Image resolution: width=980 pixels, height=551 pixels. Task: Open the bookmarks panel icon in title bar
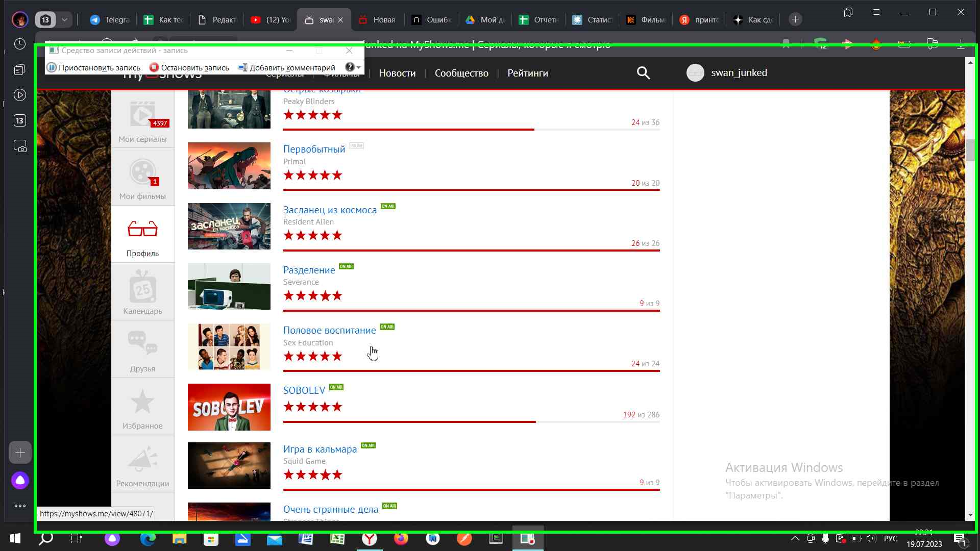(x=848, y=12)
